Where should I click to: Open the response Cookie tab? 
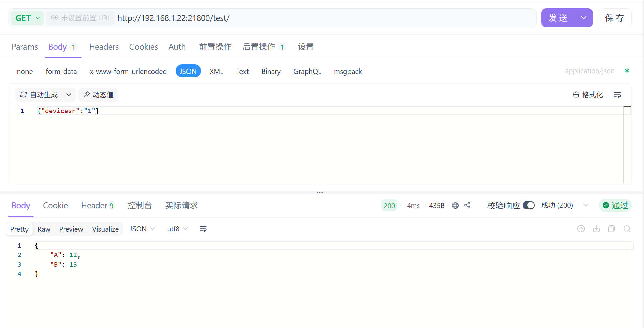(x=55, y=205)
